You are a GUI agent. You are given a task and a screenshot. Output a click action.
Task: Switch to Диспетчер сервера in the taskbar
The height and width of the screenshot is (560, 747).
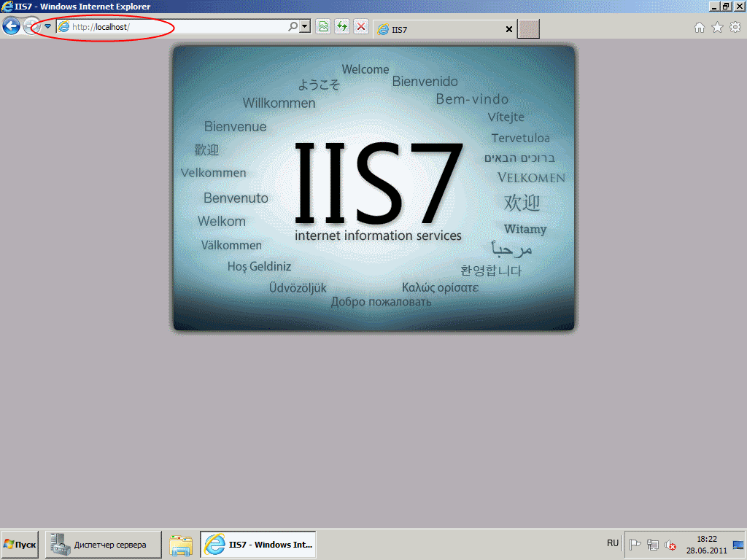104,544
